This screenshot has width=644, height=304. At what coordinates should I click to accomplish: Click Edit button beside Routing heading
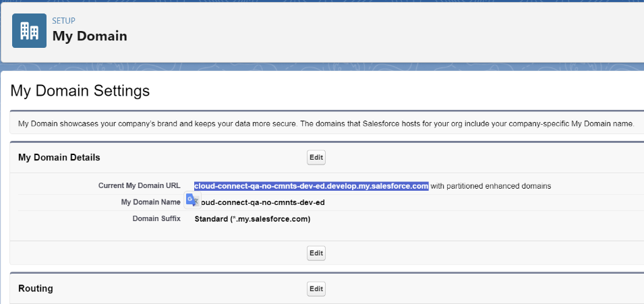click(x=316, y=288)
